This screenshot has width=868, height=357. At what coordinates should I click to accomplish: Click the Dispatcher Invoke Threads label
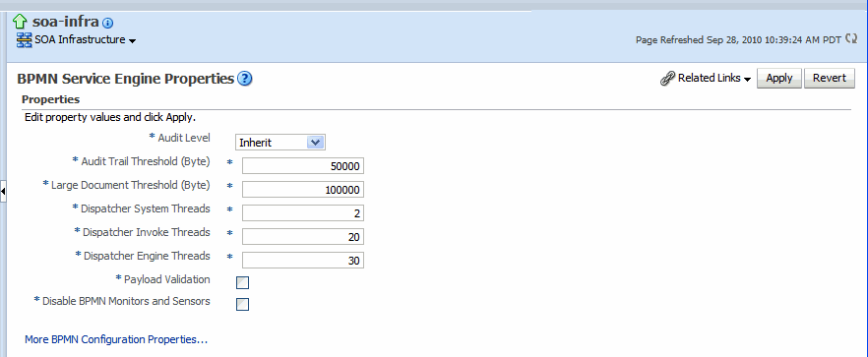(x=146, y=232)
